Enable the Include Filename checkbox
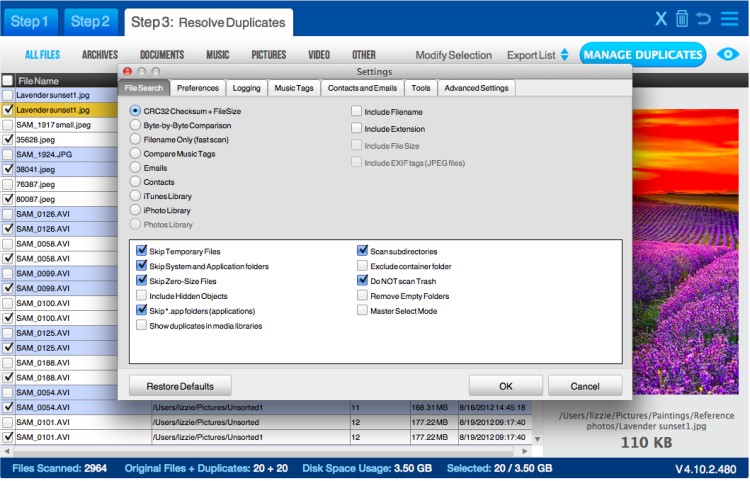Screen dimensions: 750x481 point(357,111)
